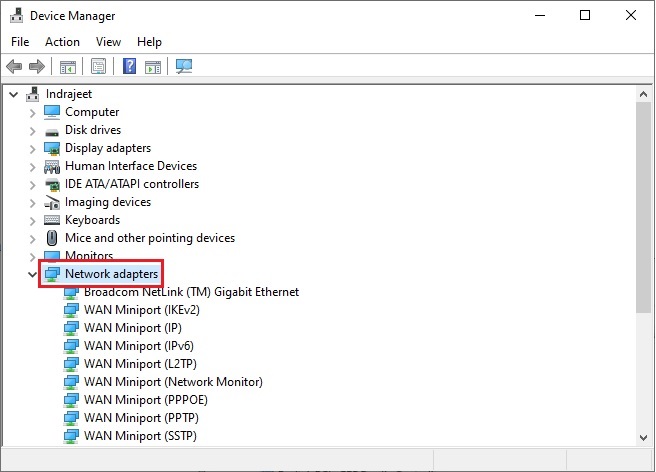Click Show/Hide Console Tree toolbar icon
Image resolution: width=656 pixels, height=472 pixels.
(67, 67)
